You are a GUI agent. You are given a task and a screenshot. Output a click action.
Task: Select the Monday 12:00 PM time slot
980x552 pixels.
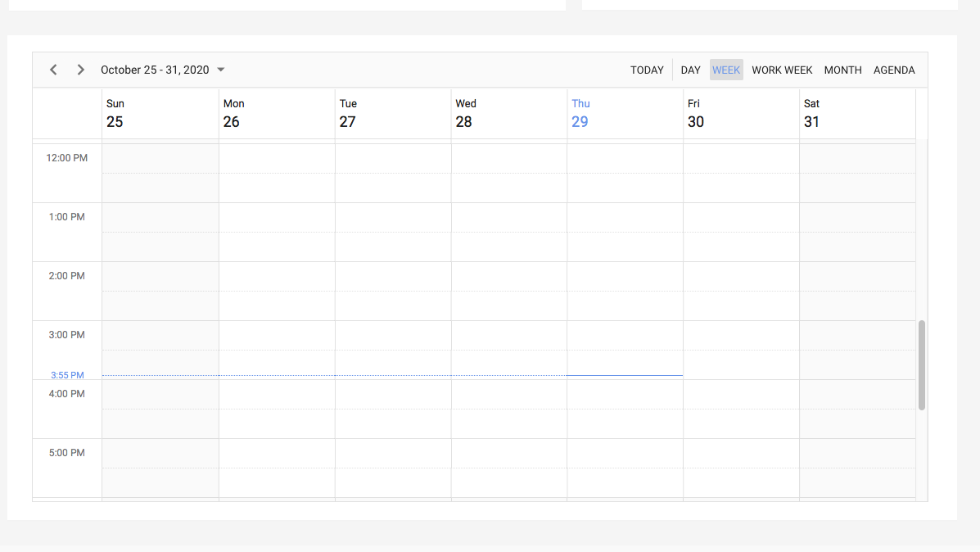pos(277,159)
